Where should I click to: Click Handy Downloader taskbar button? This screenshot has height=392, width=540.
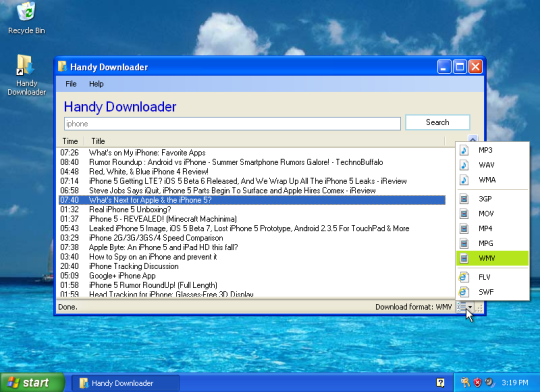[125, 383]
